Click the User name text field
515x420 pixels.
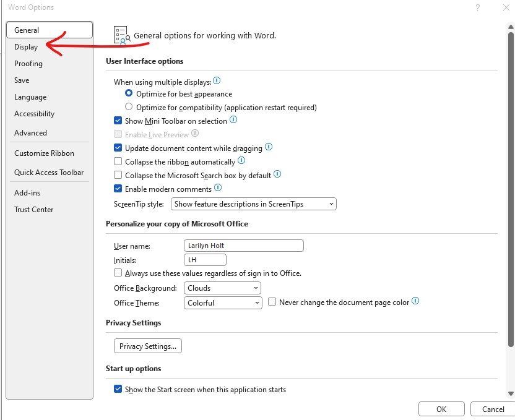pos(244,246)
